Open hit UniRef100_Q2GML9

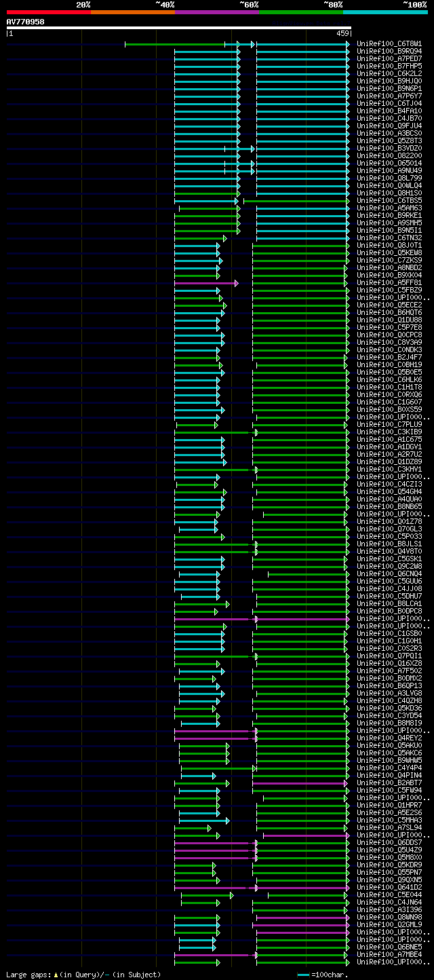click(x=389, y=924)
